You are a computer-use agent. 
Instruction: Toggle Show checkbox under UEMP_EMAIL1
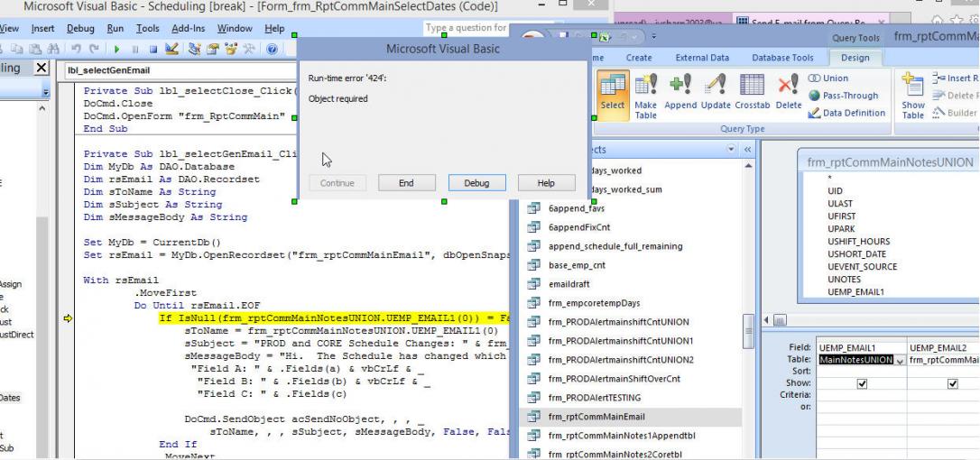click(x=863, y=383)
